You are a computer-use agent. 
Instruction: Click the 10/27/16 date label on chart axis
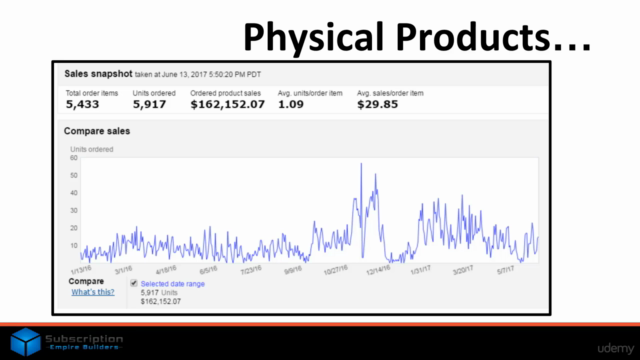[x=336, y=270]
